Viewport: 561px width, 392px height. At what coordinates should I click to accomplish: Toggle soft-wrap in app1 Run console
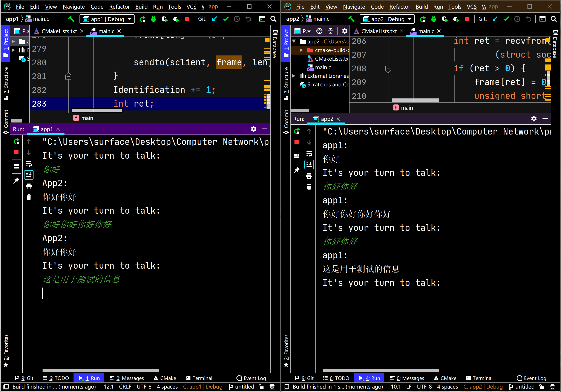[x=29, y=164]
